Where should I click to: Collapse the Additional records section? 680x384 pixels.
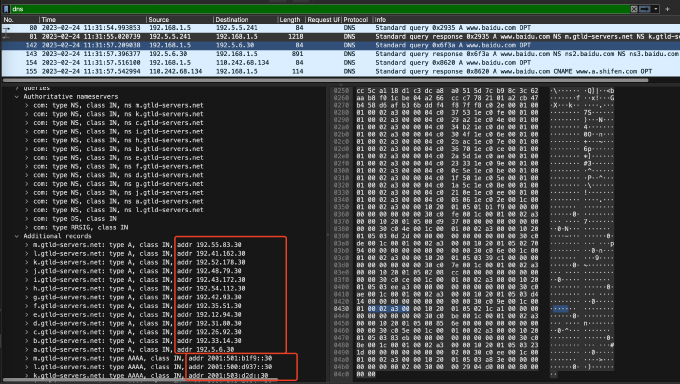click(17, 236)
